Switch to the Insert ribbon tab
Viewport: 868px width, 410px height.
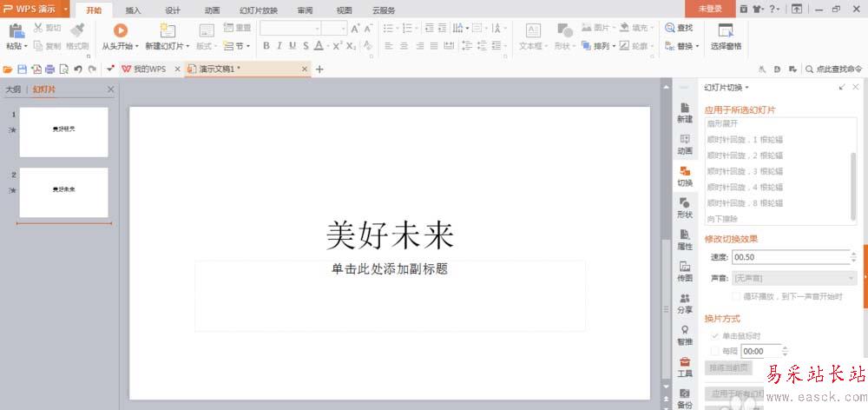click(x=133, y=10)
